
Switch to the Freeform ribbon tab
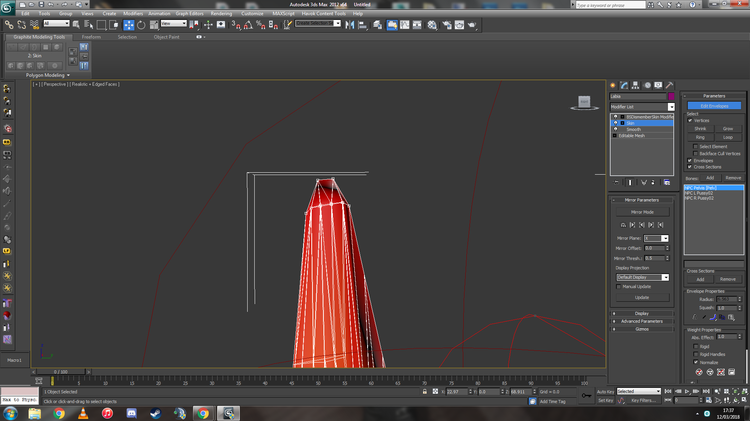91,37
